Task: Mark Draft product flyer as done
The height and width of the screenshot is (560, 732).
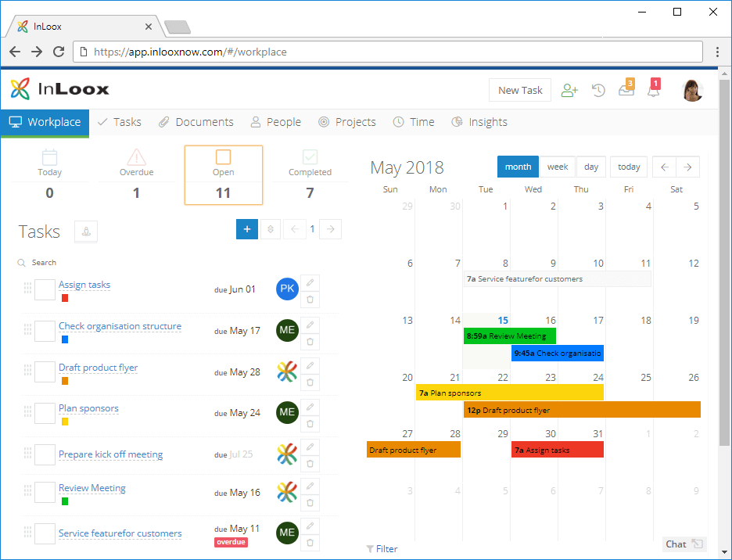Action: [45, 372]
